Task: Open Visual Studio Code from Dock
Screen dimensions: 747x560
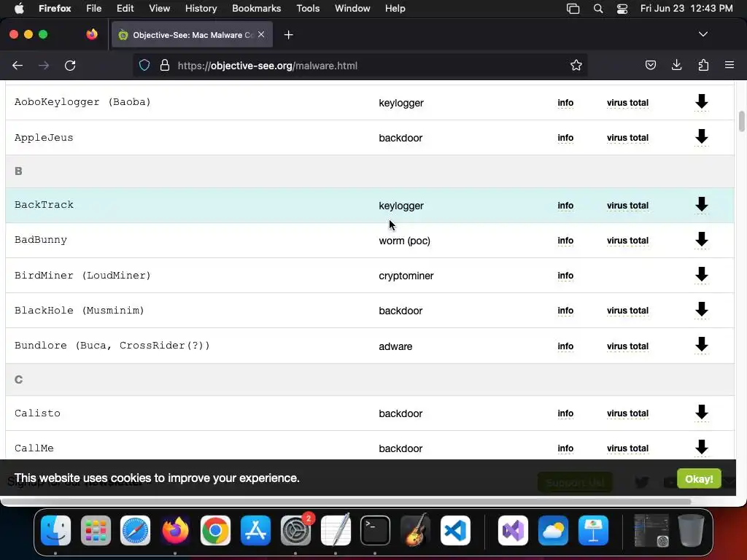Action: point(455,530)
